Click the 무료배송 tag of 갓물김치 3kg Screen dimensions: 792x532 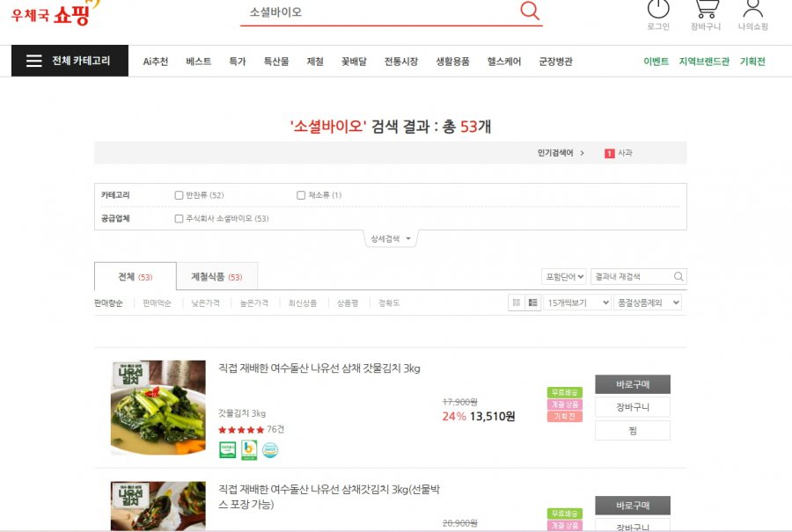(565, 392)
